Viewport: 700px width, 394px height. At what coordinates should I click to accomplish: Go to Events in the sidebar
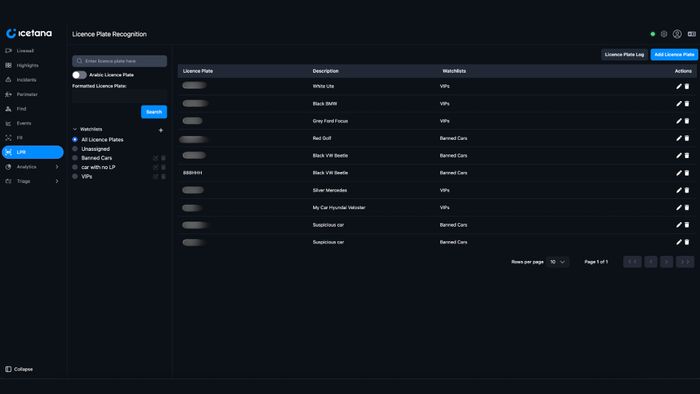coord(33,123)
